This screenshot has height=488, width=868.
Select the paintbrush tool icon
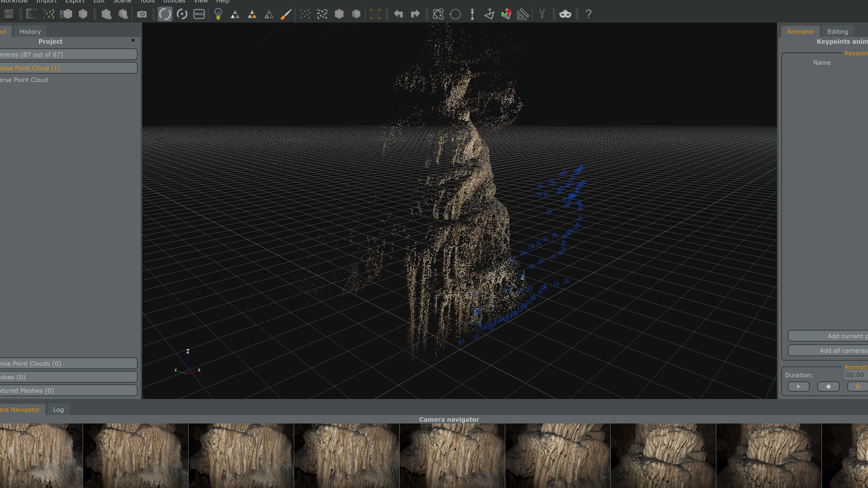tap(286, 14)
